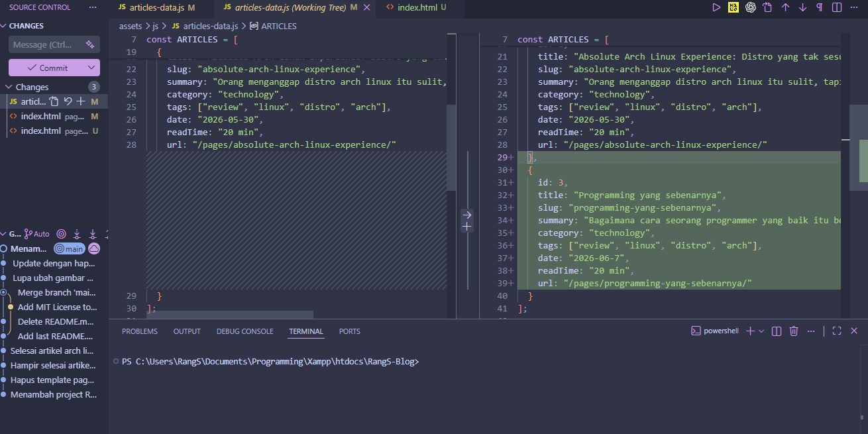Open Commit button dropdown arrow
The height and width of the screenshot is (434, 868).
tap(91, 68)
